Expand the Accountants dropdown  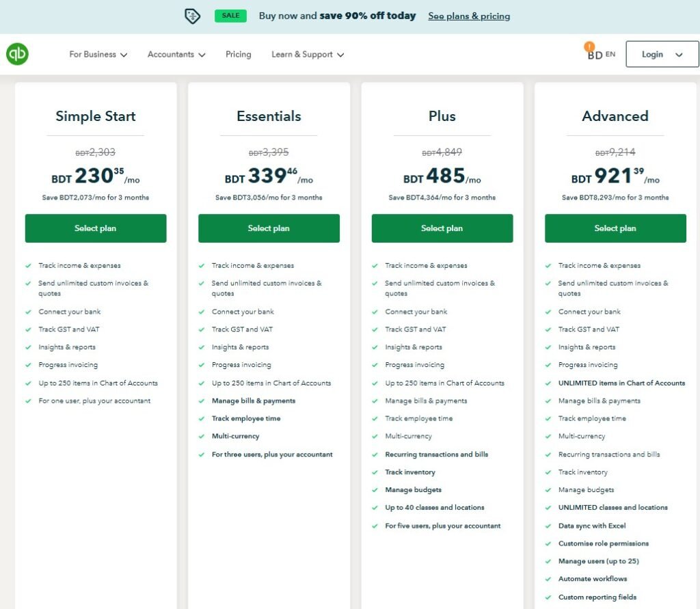click(x=176, y=55)
